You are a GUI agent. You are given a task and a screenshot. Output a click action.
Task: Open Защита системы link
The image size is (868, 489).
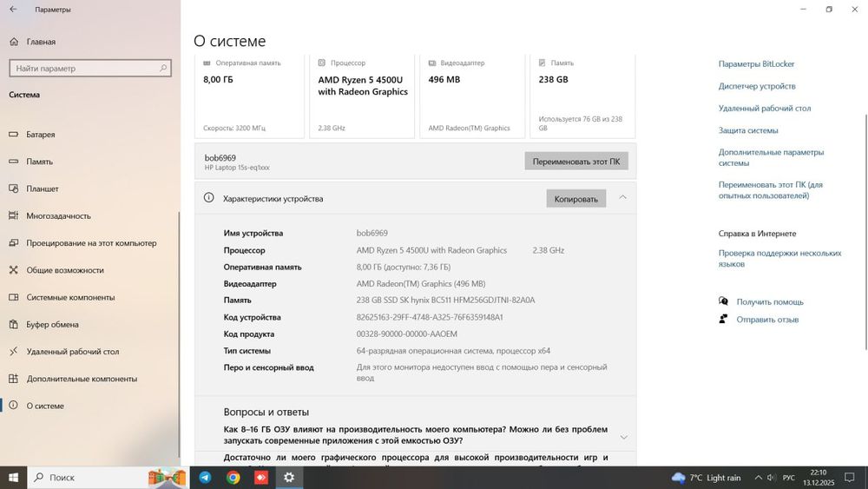coord(748,130)
